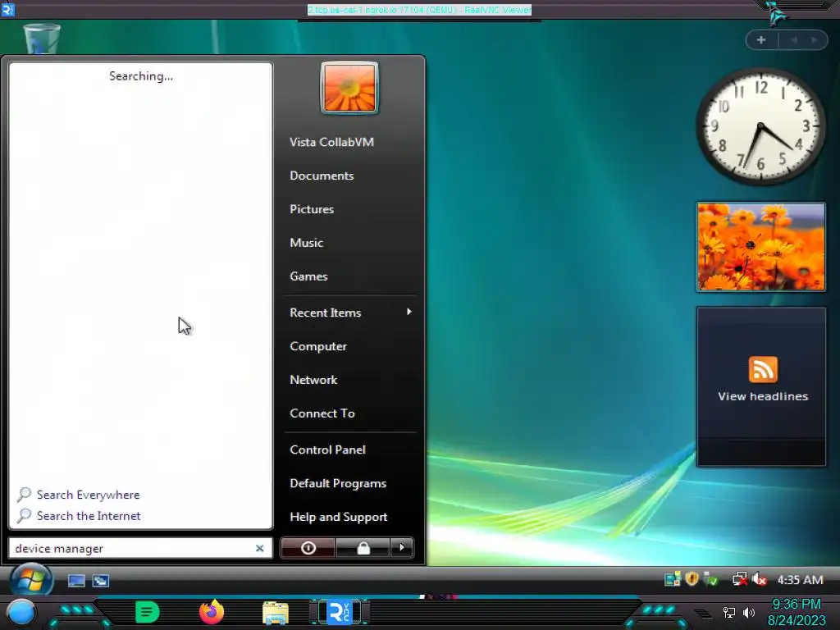Click the power button in Start menu

[x=308, y=548]
